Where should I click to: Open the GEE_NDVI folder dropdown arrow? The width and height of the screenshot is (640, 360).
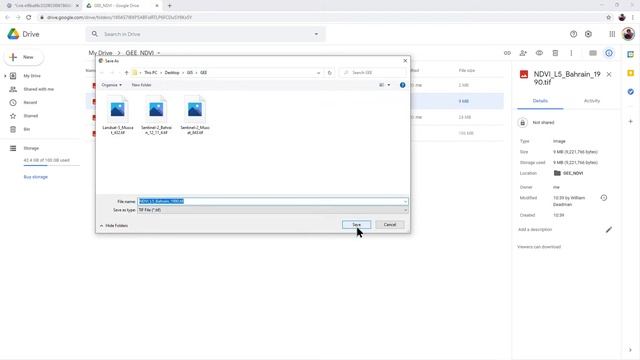(159, 53)
